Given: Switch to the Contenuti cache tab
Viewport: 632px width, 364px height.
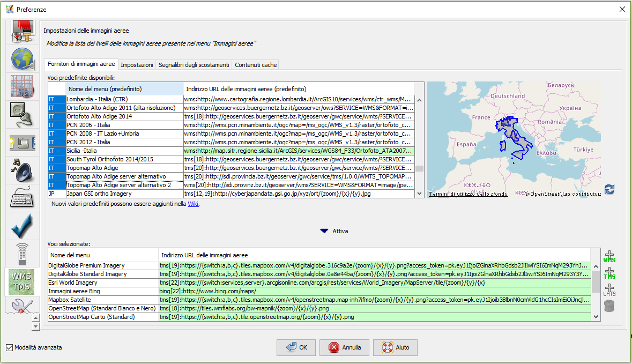Looking at the screenshot, I should [256, 65].
